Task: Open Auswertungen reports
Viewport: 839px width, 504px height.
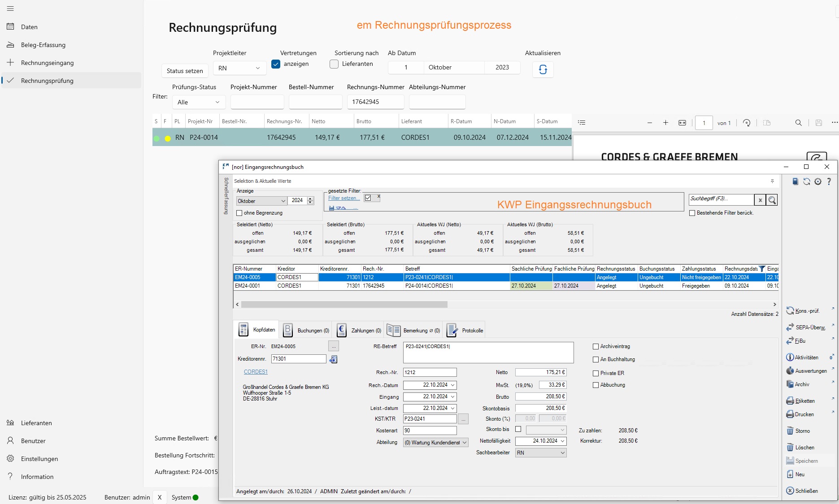Action: tap(806, 371)
